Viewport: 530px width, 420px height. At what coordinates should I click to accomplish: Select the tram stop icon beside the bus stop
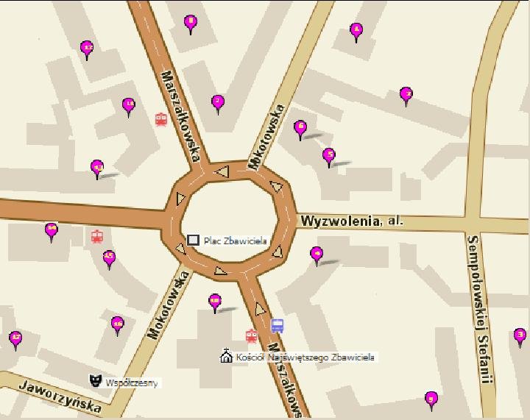252,336
